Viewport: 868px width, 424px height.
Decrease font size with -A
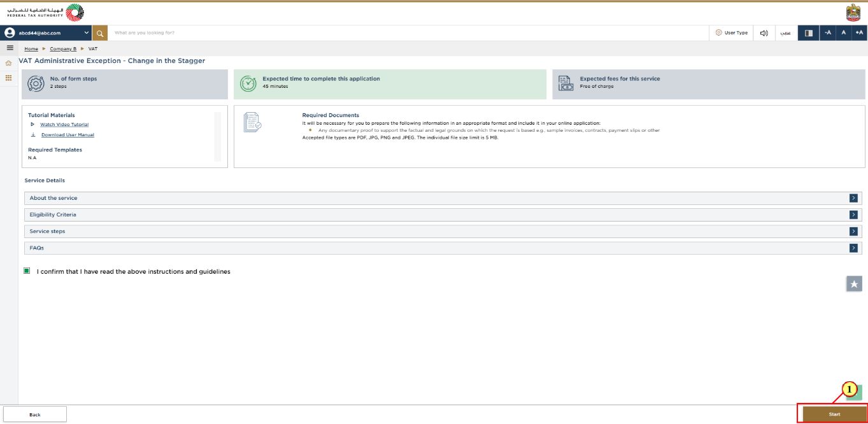coord(828,32)
